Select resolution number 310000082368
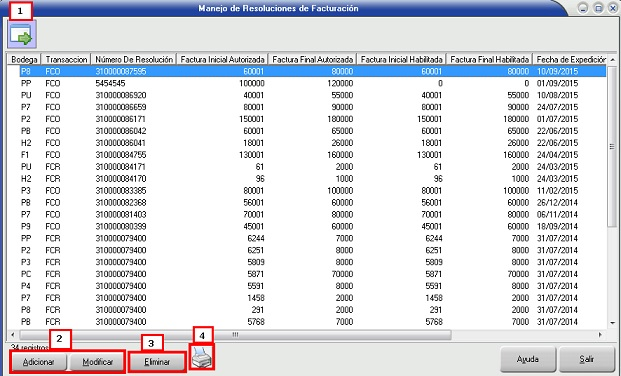The image size is (621, 376). coord(121,202)
